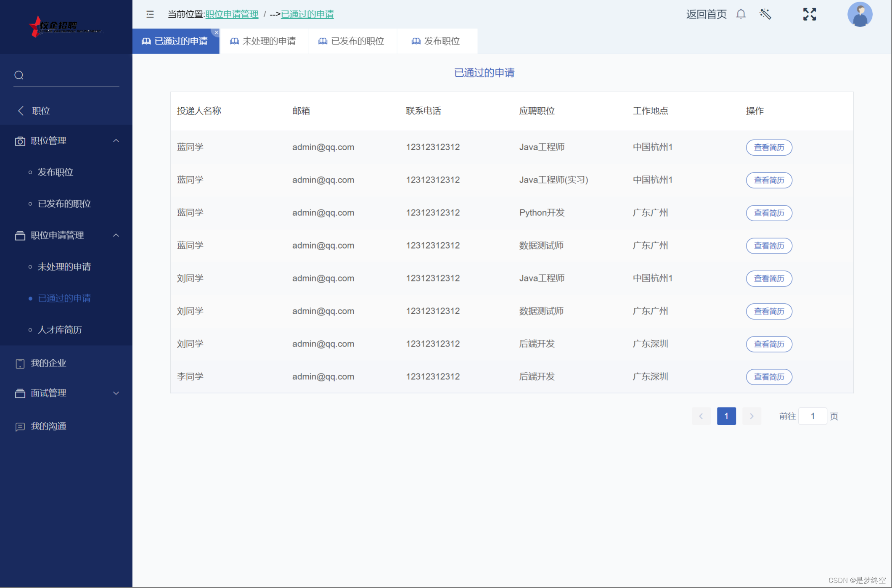Click the book icon on 未处理的申请 tab

(x=234, y=41)
